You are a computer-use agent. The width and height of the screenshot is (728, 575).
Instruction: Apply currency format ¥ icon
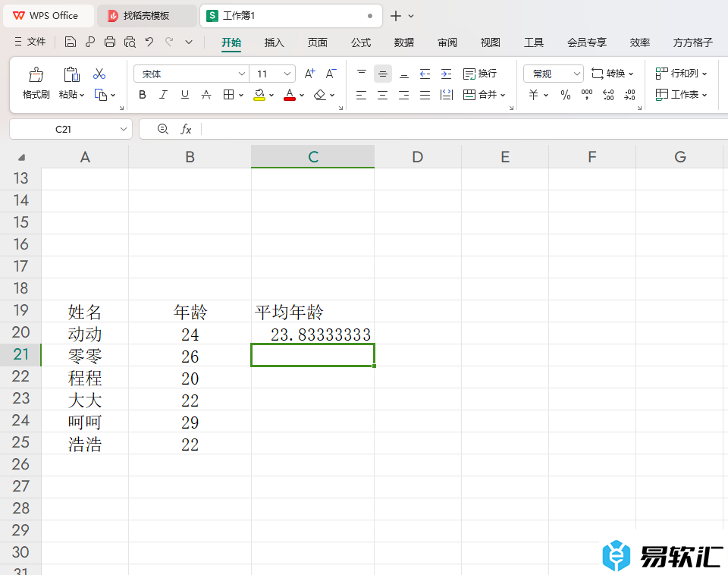pos(533,95)
